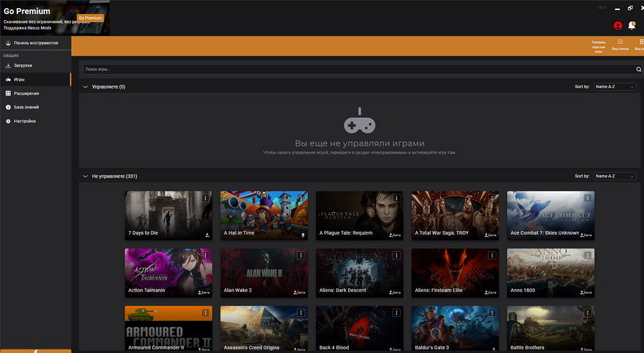The width and height of the screenshot is (644, 353).
Task: Open the three-dot menu on Baldur's Gate 3
Action: (x=492, y=313)
